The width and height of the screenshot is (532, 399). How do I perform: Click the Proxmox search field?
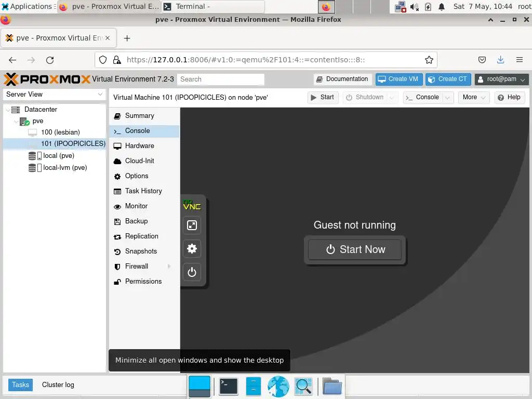(220, 79)
